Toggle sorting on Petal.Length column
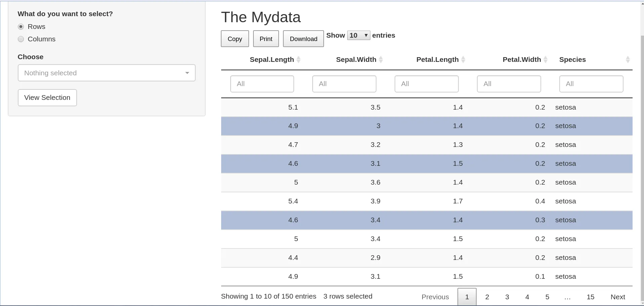Image resolution: width=644 pixels, height=306 pixels. coord(463,60)
